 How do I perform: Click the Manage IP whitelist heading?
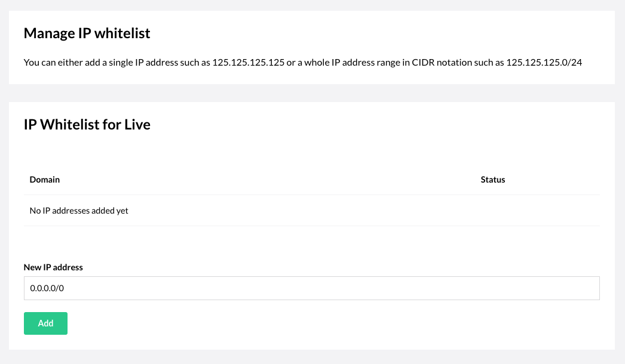click(x=87, y=33)
